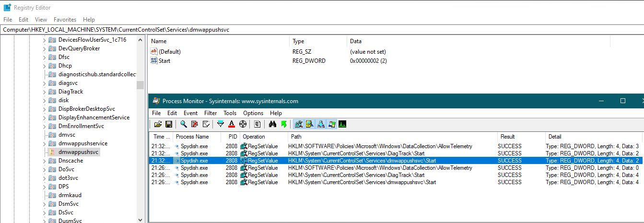
Task: Clear the event display
Action: [x=207, y=124]
